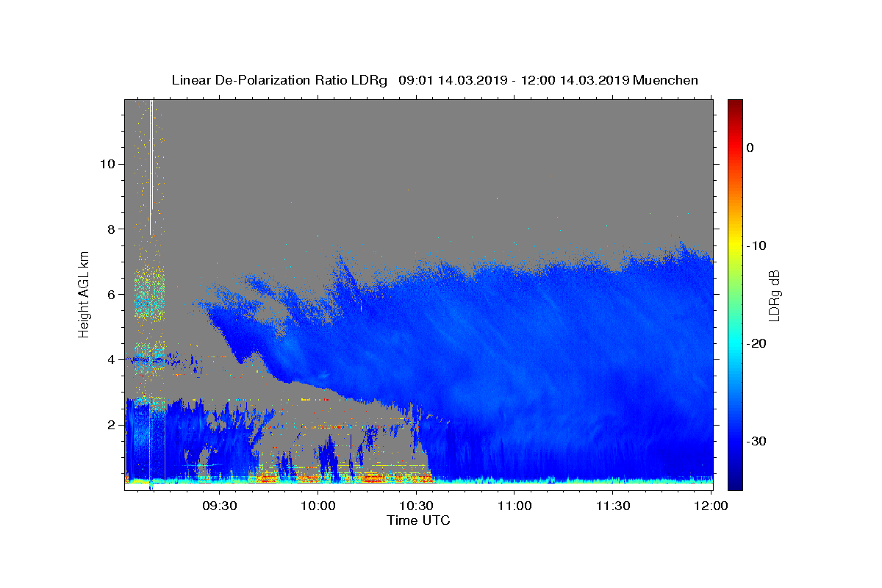Screen dimensions: 882x588
Task: Click the colorbar value -20
Action: coord(756,343)
